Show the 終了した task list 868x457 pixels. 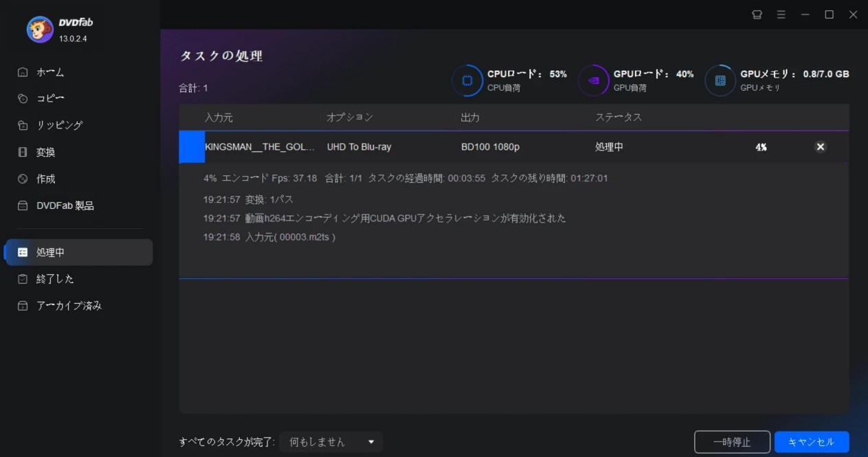pyautogui.click(x=55, y=279)
